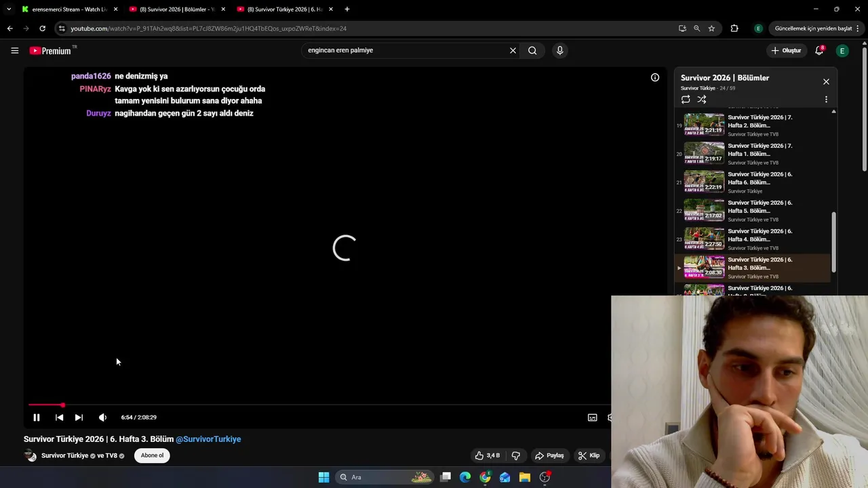This screenshot has width=868, height=488.
Task: Like the video with 3,4 B likes
Action: tap(488, 455)
